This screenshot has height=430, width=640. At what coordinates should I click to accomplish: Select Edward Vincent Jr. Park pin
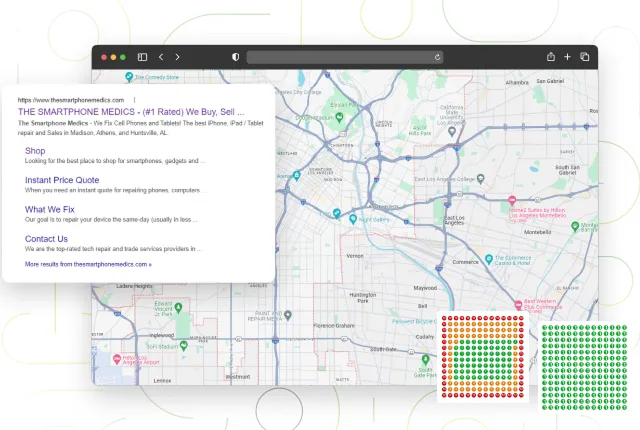178,307
